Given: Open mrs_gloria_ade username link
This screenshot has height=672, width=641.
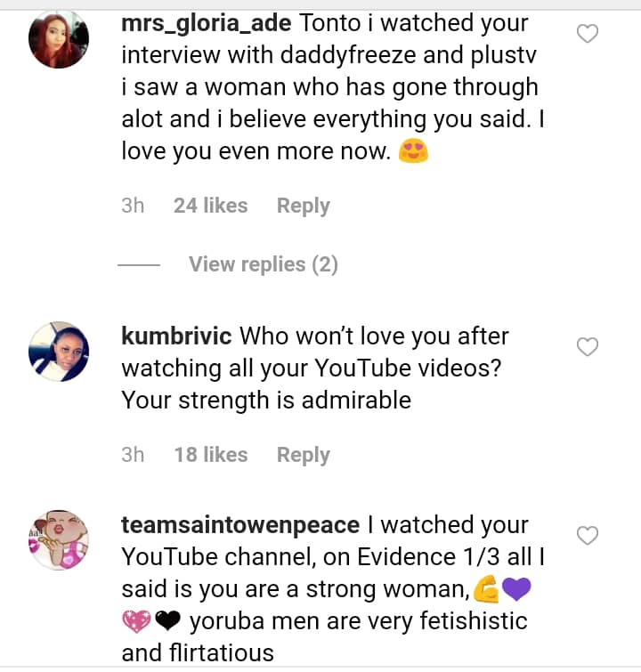Looking at the screenshot, I should [206, 24].
